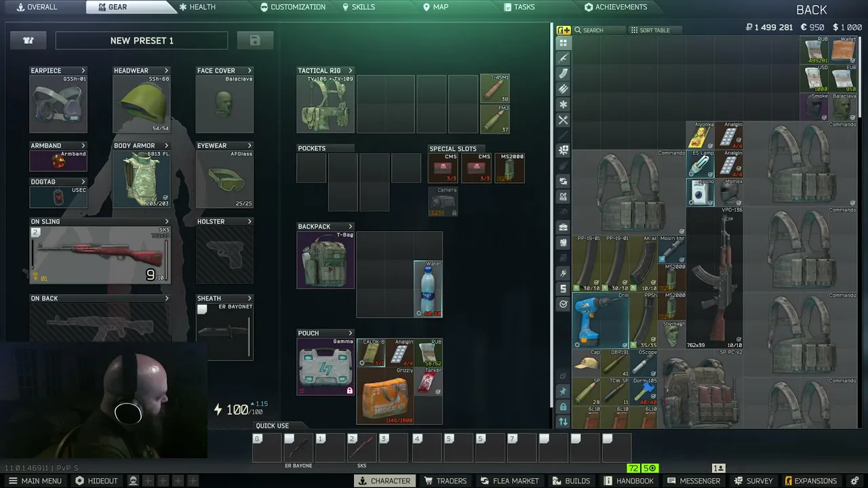Screen dimensions: 868x488
Task: Save the preset with the floppy disk button
Action: [x=255, y=41]
